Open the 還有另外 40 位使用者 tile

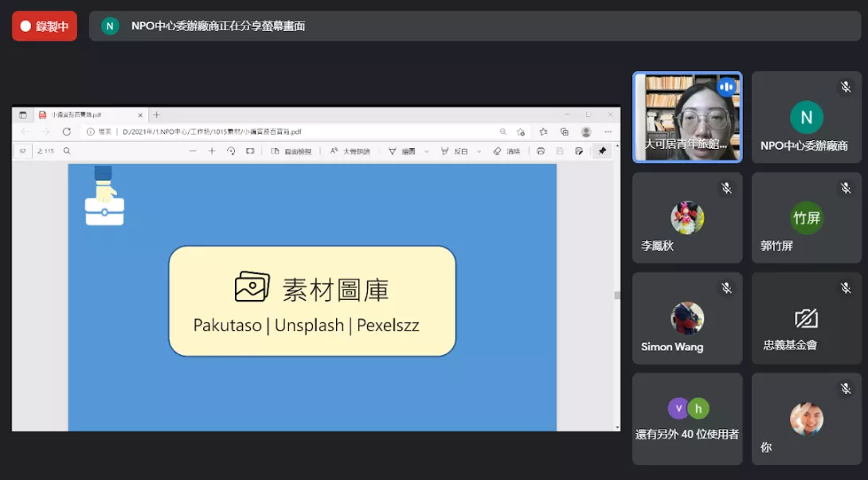click(x=687, y=419)
